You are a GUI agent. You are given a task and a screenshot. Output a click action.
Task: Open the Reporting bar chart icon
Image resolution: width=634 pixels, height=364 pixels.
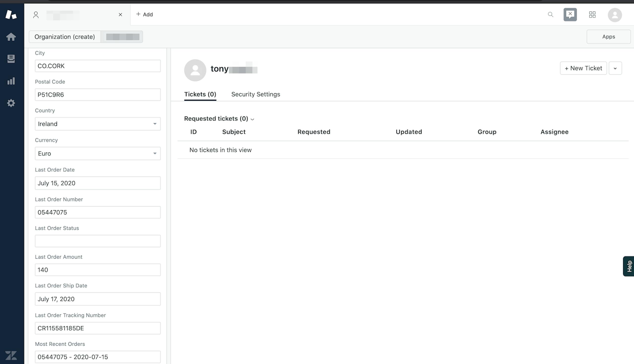[11, 81]
